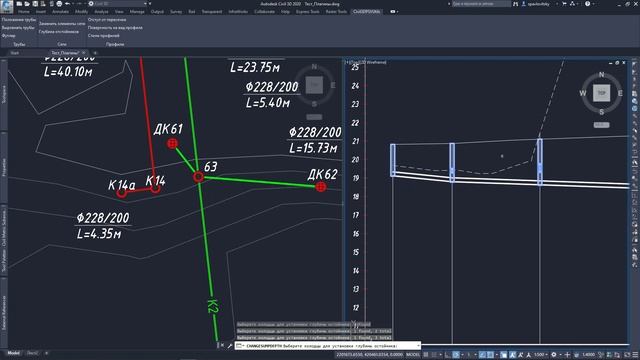Select manhole 63 in the plan view
The height and width of the screenshot is (360, 640).
pos(198,177)
